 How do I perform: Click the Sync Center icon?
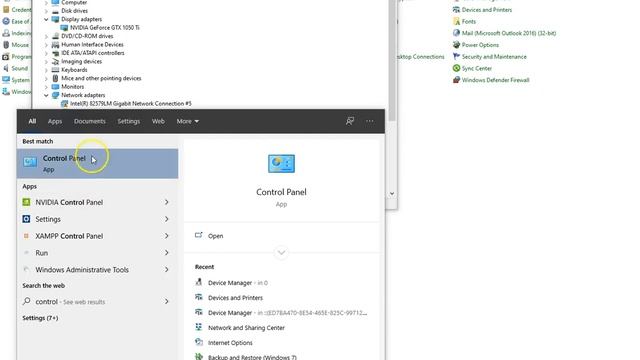[456, 68]
